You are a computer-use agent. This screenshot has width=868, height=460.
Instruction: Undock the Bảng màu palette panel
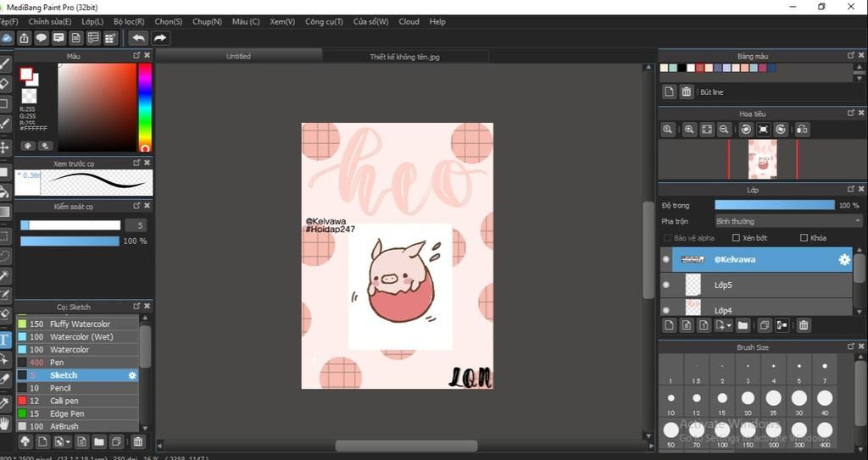(x=851, y=55)
